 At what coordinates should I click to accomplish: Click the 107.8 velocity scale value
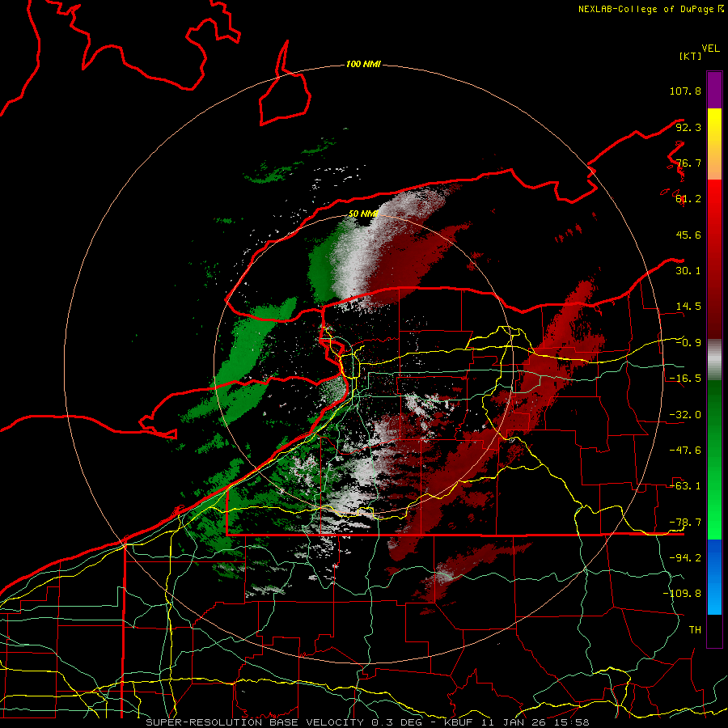pos(685,91)
